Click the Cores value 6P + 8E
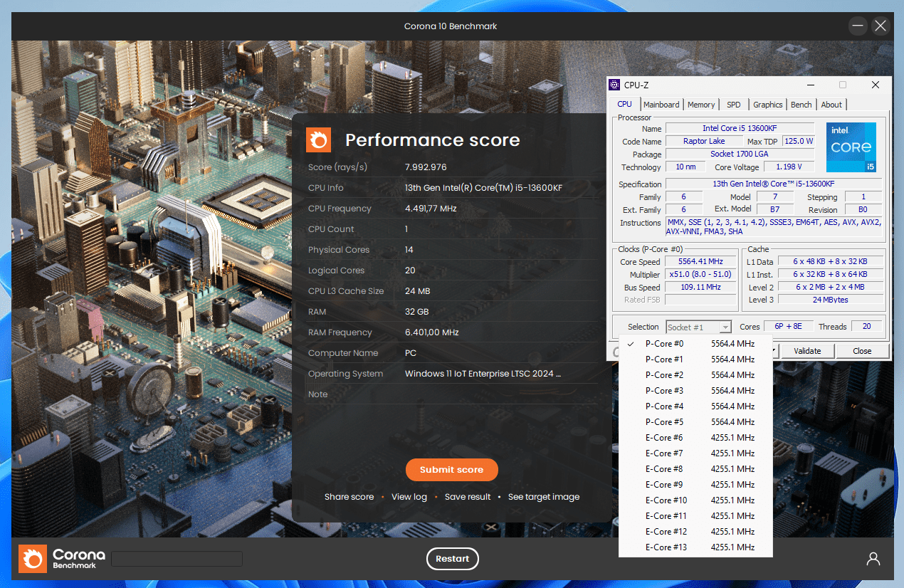904x588 pixels. point(787,327)
